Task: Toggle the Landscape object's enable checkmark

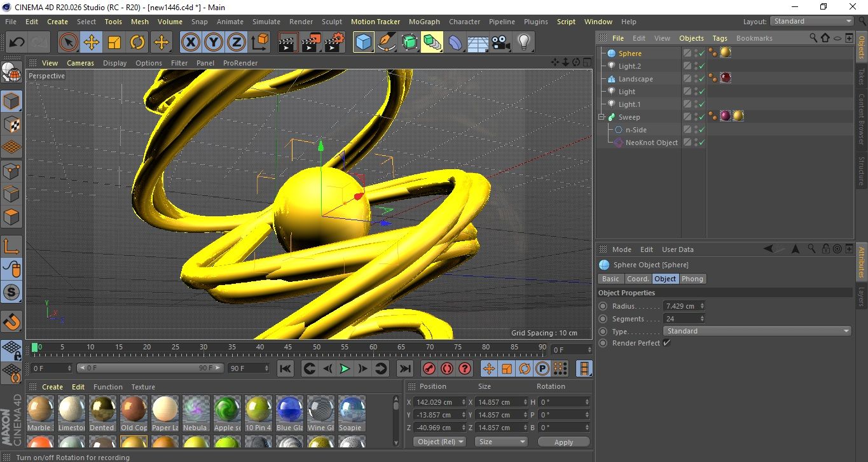Action: point(701,79)
